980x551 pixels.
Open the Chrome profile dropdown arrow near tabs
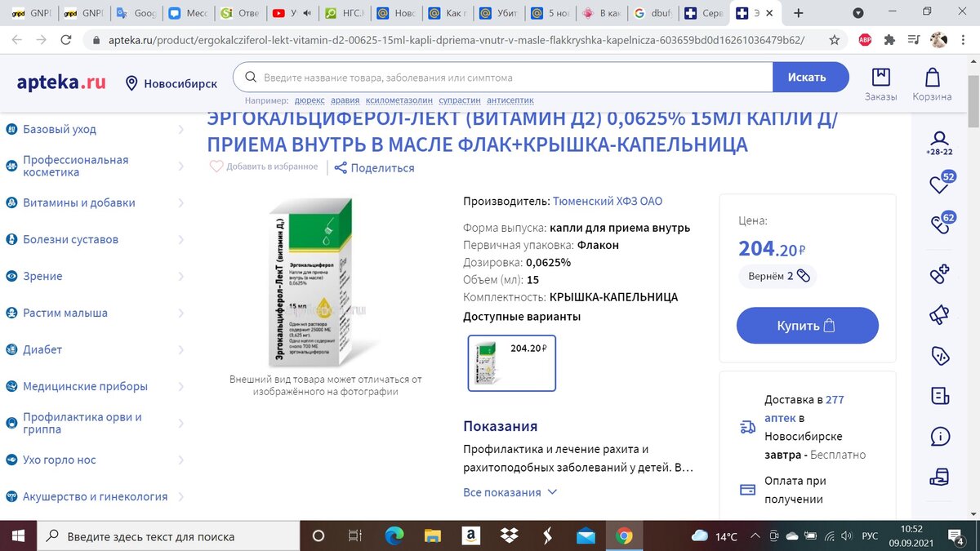tap(858, 13)
